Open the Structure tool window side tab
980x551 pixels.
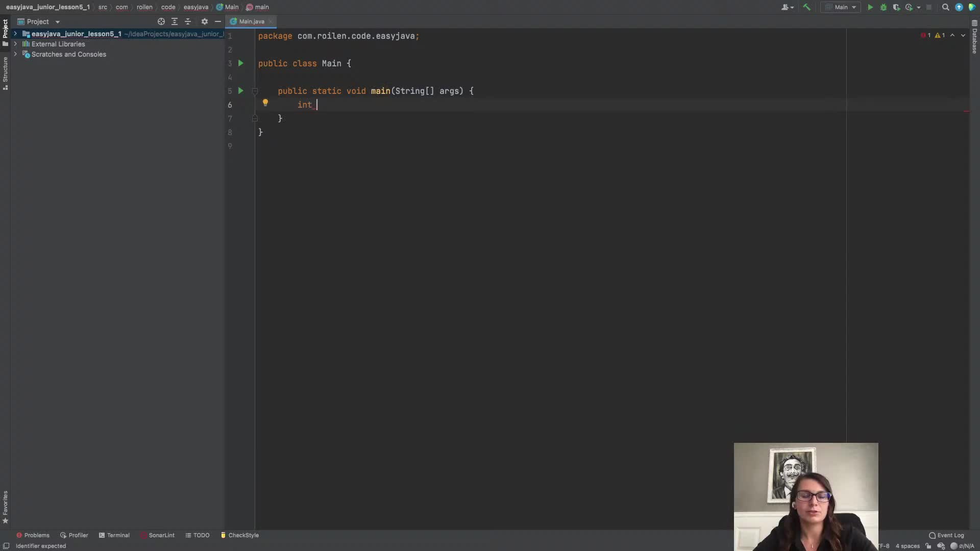pyautogui.click(x=5, y=73)
